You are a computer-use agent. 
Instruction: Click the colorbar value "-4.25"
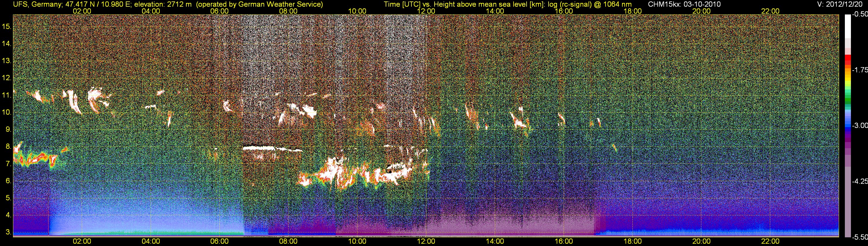(860, 181)
